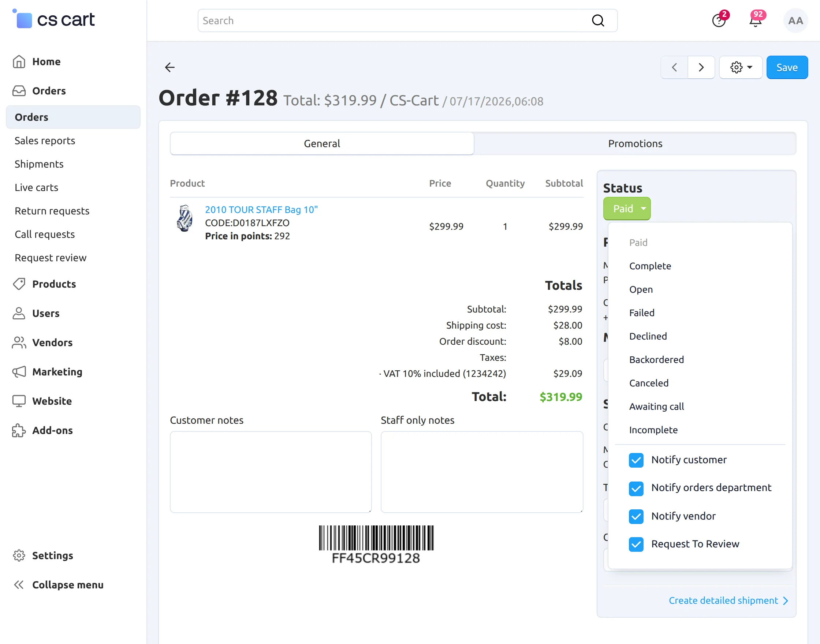Click the golf bag product thumbnail
Viewport: 820px width, 644px height.
tap(184, 218)
